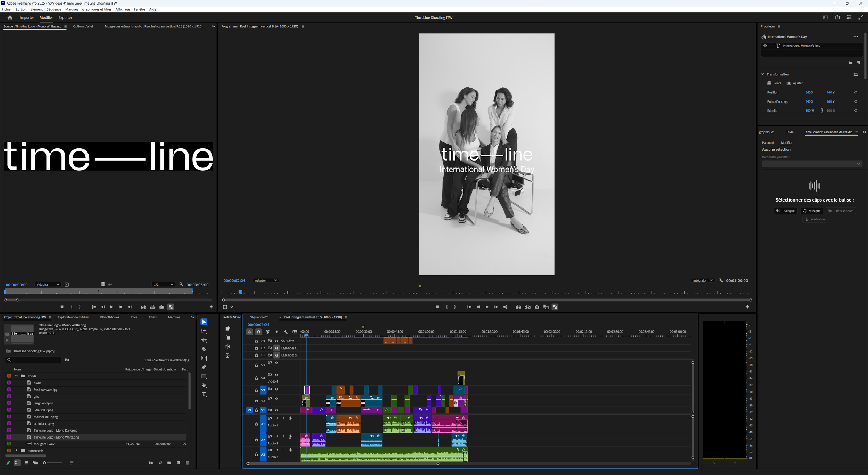868x475 pixels.
Task: Open Program monitor button editor plus
Action: (747, 307)
